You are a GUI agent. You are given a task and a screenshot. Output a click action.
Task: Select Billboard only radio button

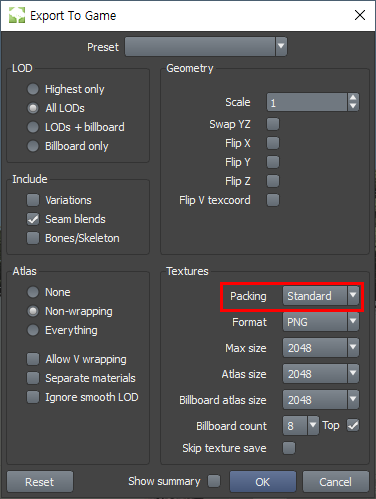tap(33, 146)
